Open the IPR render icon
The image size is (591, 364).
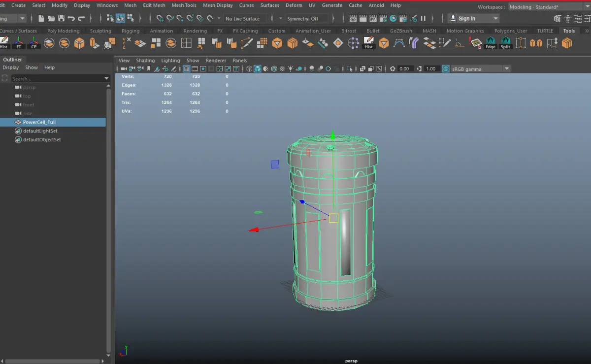373,18
